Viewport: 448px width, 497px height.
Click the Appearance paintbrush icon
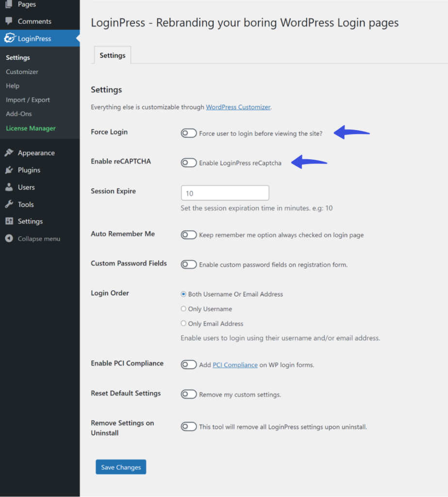pos(9,152)
